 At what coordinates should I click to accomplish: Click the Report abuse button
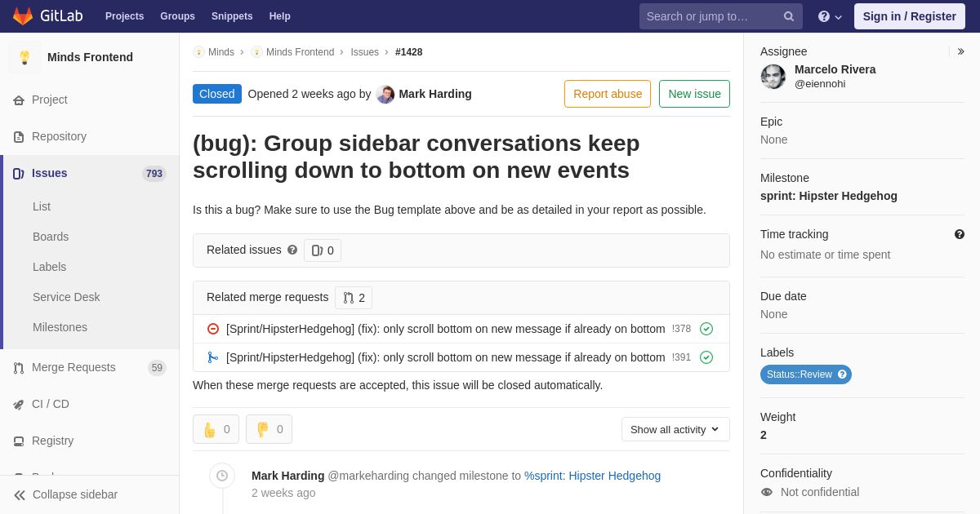(608, 94)
